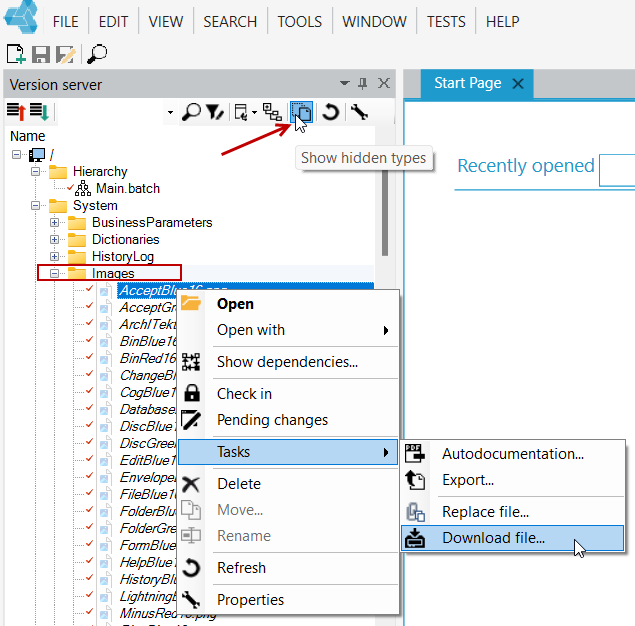This screenshot has height=626, width=635.
Task: Collapse the System folder
Action: [36, 205]
